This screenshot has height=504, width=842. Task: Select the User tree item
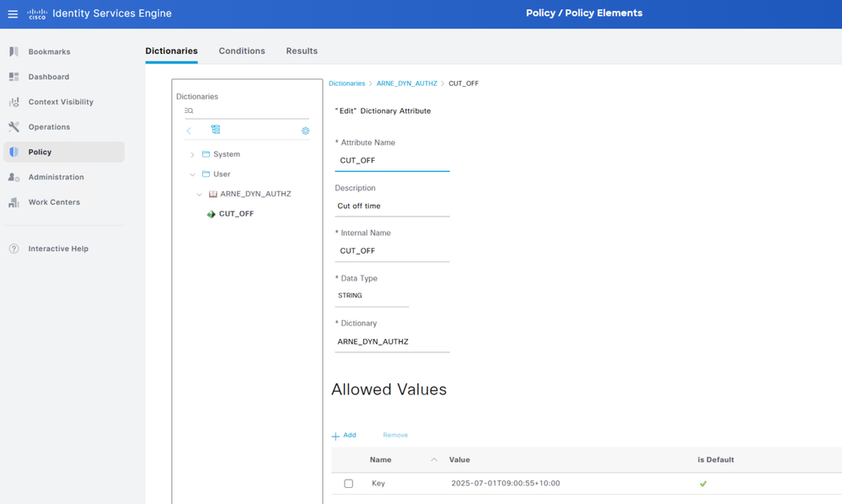[x=222, y=174]
